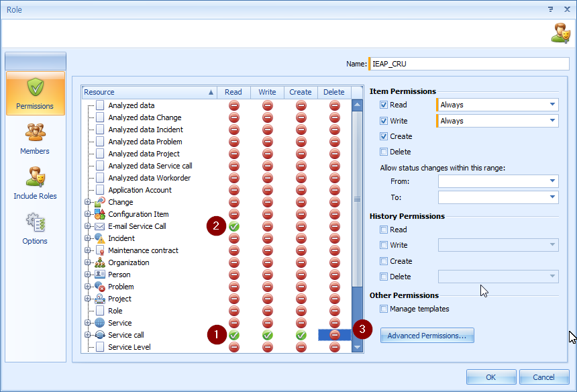Enable the Item Permissions Delete checkbox
This screenshot has width=577, height=392.
(384, 152)
